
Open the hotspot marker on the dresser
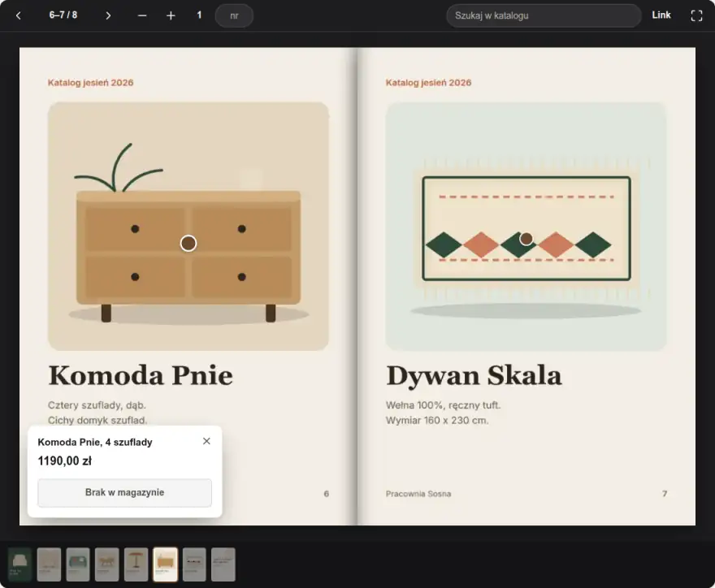pyautogui.click(x=188, y=244)
